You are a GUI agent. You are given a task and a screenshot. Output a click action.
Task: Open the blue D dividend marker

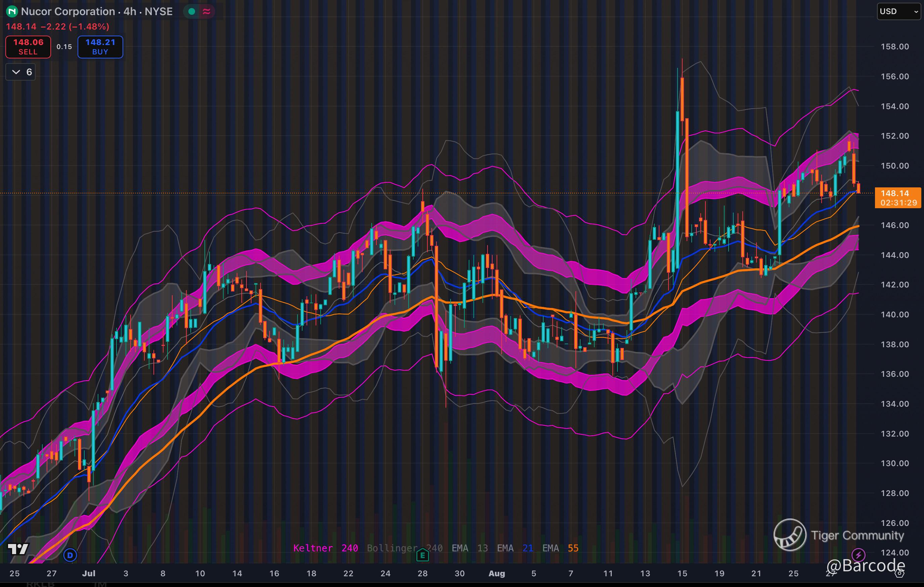point(70,555)
